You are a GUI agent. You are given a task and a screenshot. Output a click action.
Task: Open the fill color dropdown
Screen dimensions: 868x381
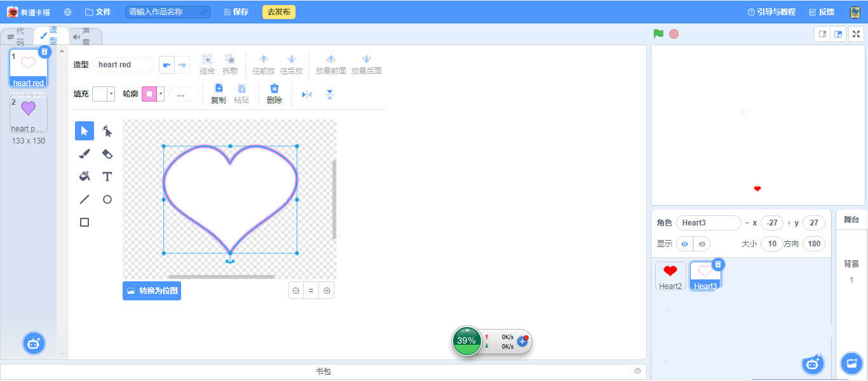point(112,94)
